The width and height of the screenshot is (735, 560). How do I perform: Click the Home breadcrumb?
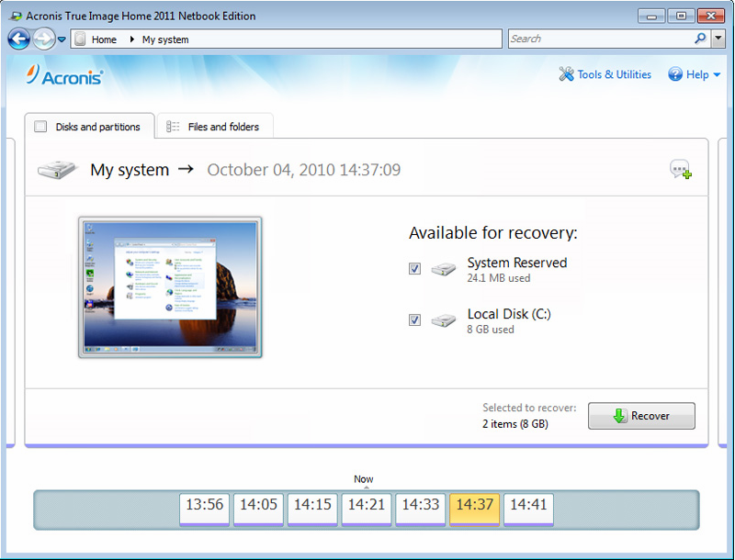coord(104,39)
